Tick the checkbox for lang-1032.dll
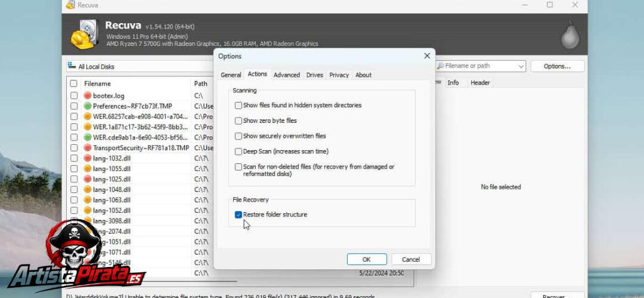 point(73,158)
